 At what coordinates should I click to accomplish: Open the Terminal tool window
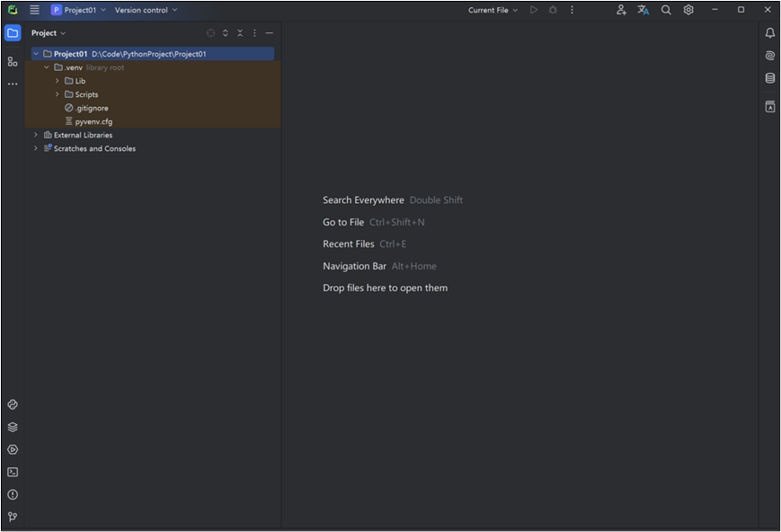click(x=13, y=472)
